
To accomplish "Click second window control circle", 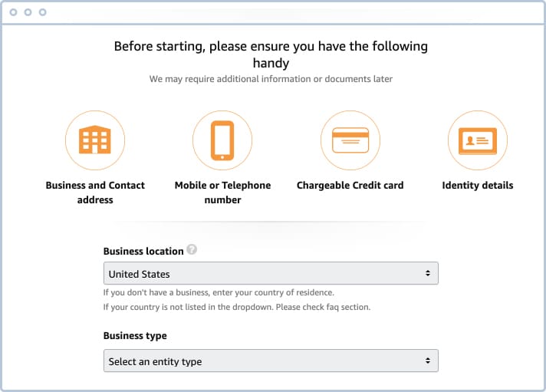I will pyautogui.click(x=28, y=12).
